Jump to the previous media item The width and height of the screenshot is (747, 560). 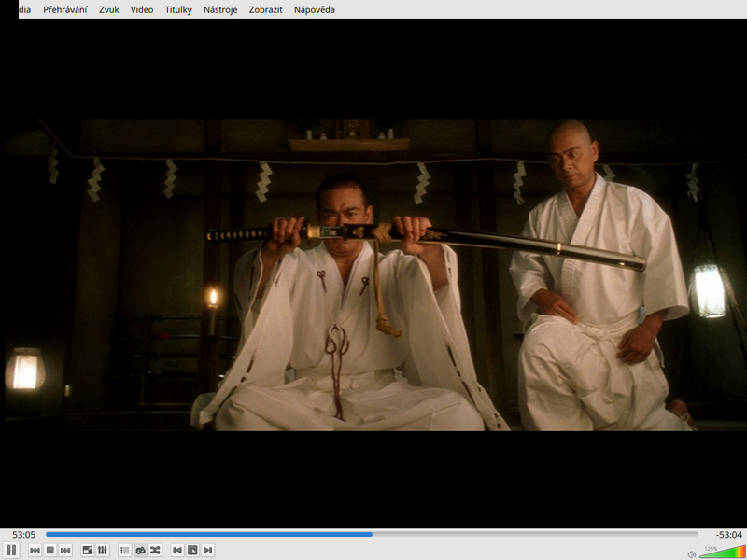coord(35,551)
